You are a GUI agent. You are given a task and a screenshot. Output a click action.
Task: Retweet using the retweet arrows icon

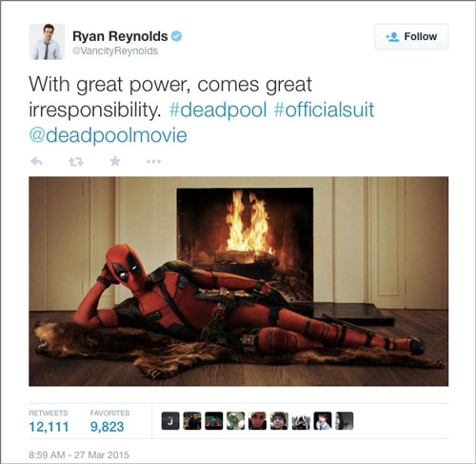pos(76,162)
